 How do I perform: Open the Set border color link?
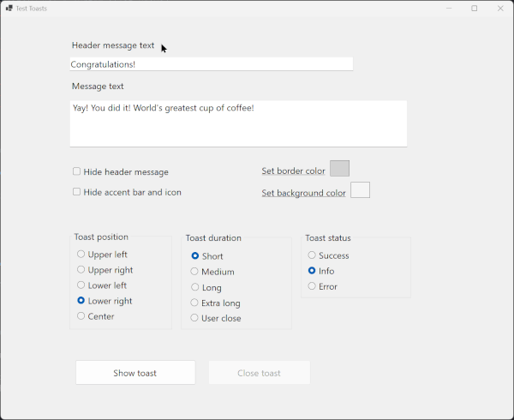pyautogui.click(x=293, y=171)
